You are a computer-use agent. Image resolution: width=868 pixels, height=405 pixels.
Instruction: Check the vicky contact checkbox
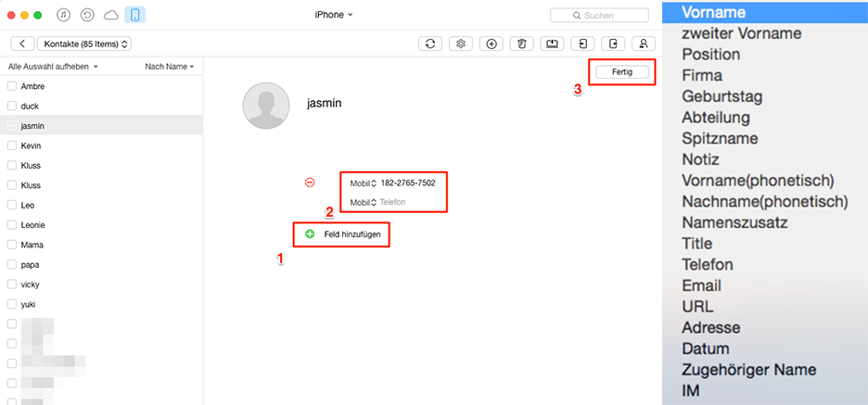[12, 285]
